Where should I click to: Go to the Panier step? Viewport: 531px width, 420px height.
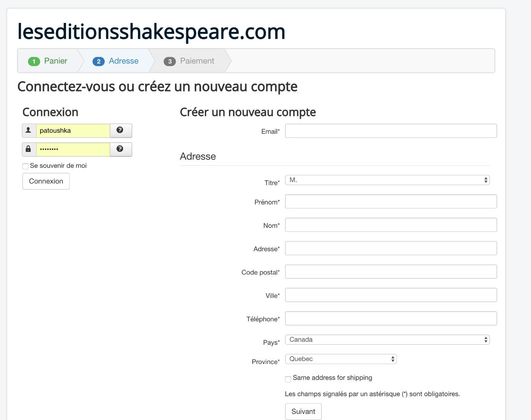pyautogui.click(x=56, y=61)
